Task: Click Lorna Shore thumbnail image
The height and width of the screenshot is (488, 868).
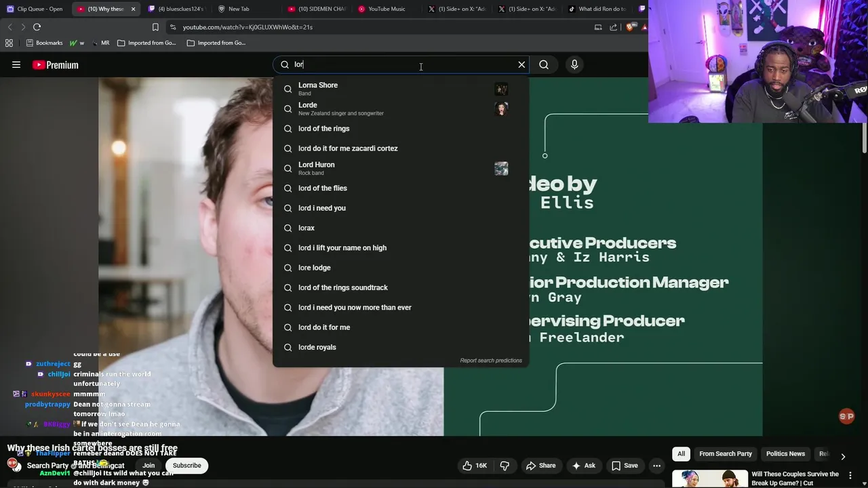Action: [501, 89]
